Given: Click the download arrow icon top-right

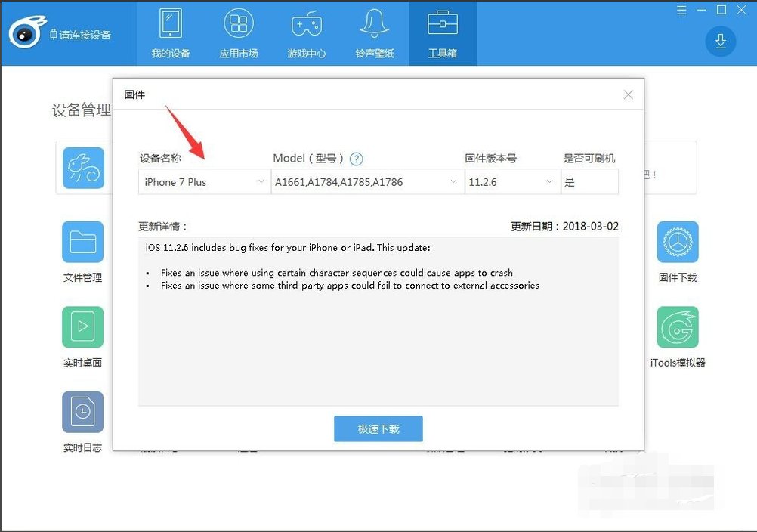Looking at the screenshot, I should click(720, 42).
